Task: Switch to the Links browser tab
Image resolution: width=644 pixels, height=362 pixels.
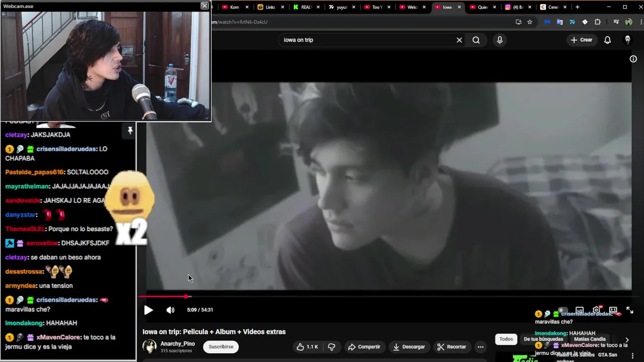Action: coord(270,7)
